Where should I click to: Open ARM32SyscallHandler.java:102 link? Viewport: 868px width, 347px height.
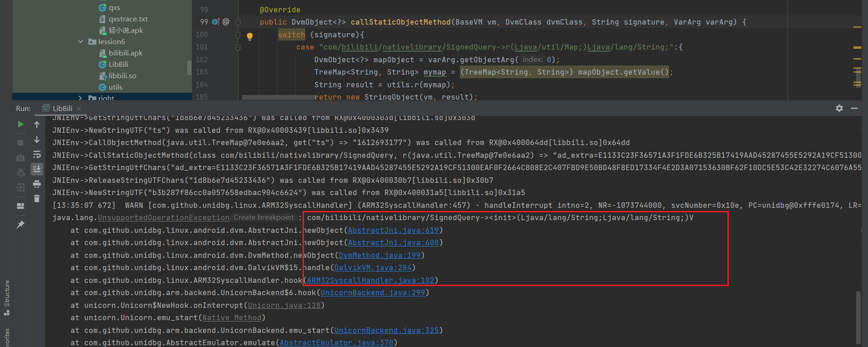click(370, 281)
